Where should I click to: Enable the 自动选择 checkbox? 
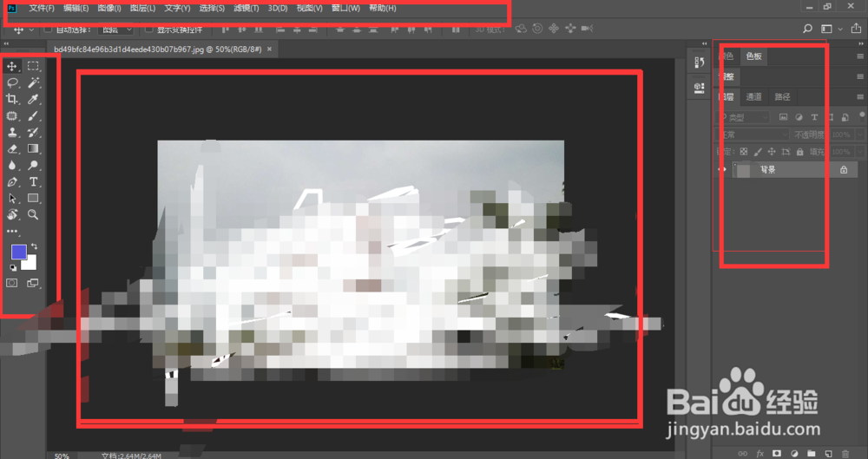(48, 29)
